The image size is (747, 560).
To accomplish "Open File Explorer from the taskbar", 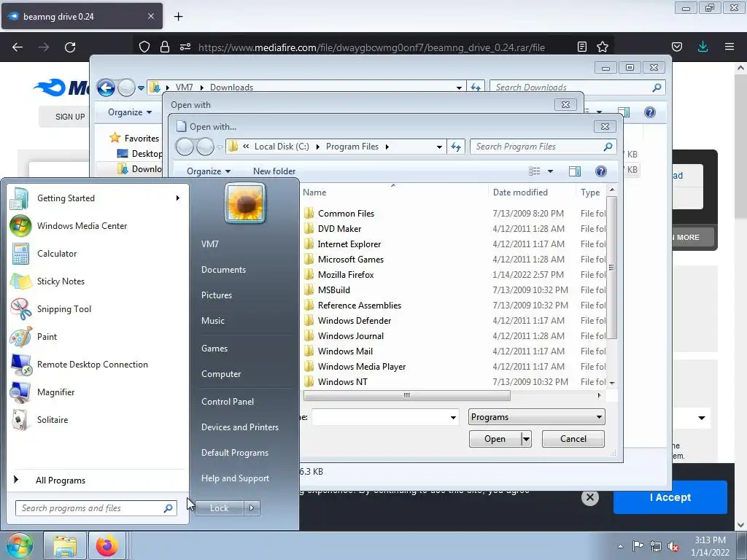I will click(65, 545).
